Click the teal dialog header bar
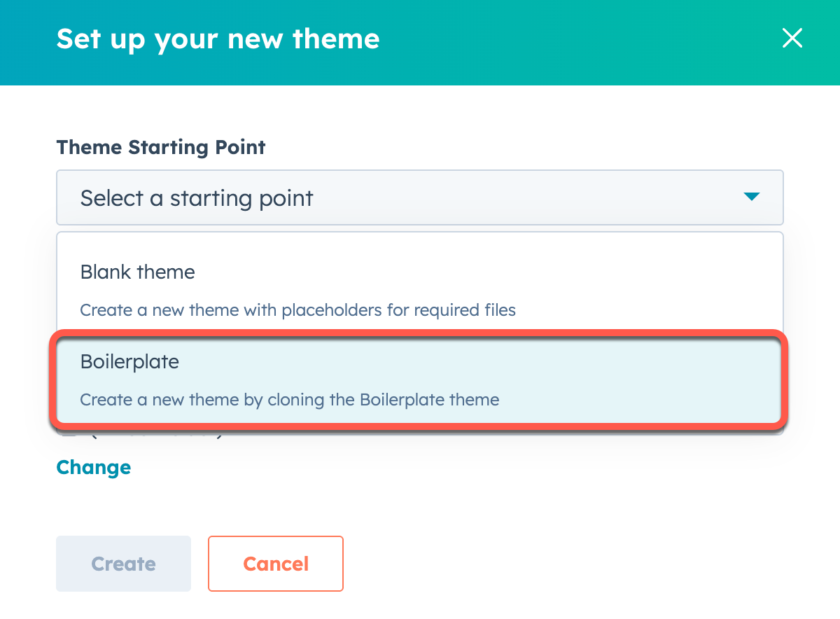Viewport: 840px width, 619px height. click(560, 42)
